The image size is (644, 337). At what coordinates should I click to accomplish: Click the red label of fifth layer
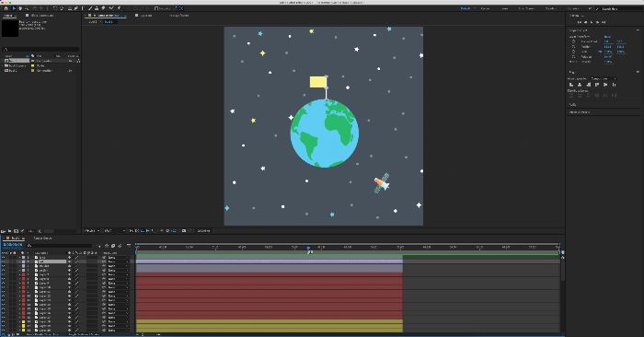tap(23, 274)
